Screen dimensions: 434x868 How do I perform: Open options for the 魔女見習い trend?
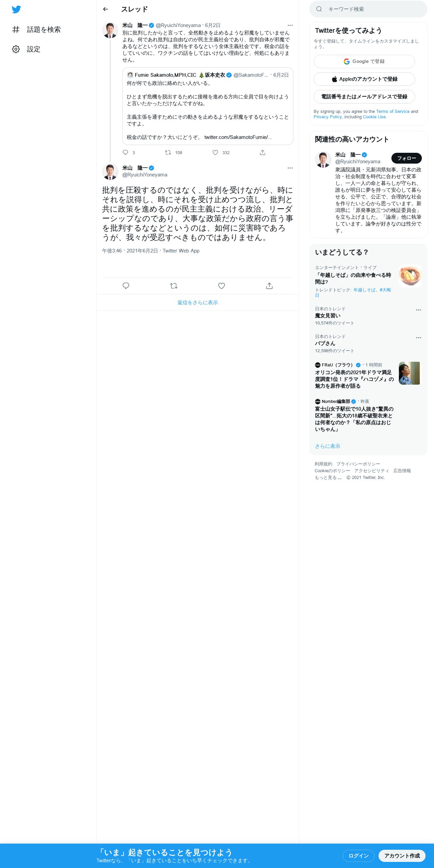pyautogui.click(x=418, y=310)
